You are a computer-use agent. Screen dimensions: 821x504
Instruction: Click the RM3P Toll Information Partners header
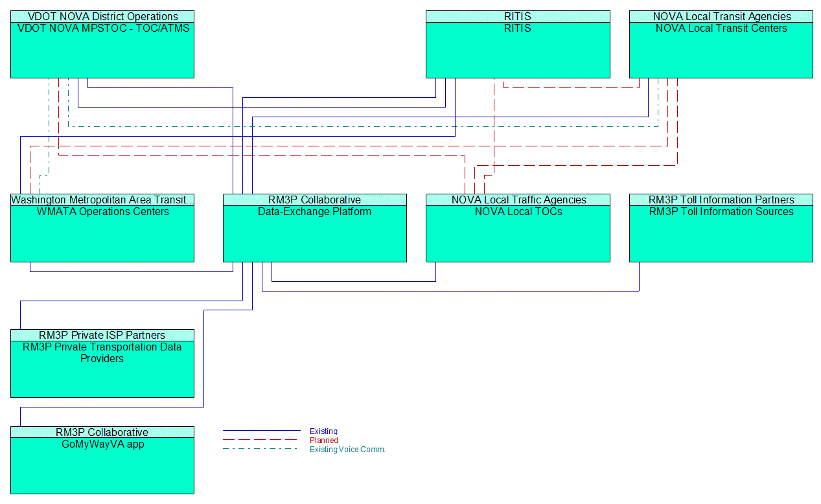(721, 200)
